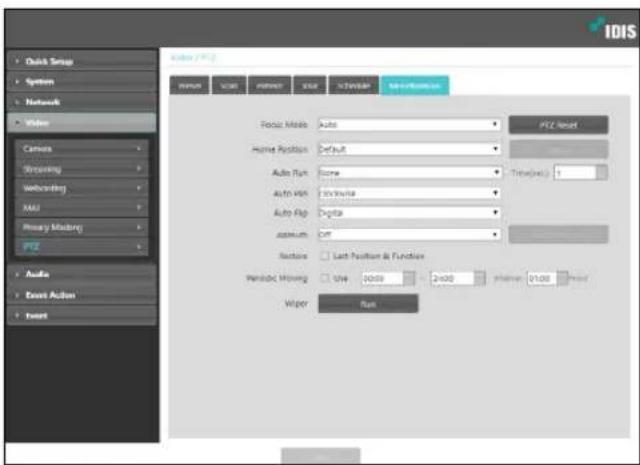Expand the Audio menu section

pos(82,274)
